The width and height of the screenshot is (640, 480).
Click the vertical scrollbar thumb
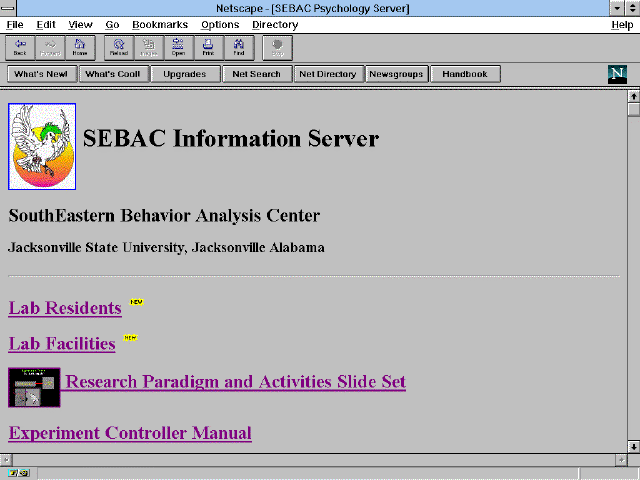[633, 110]
